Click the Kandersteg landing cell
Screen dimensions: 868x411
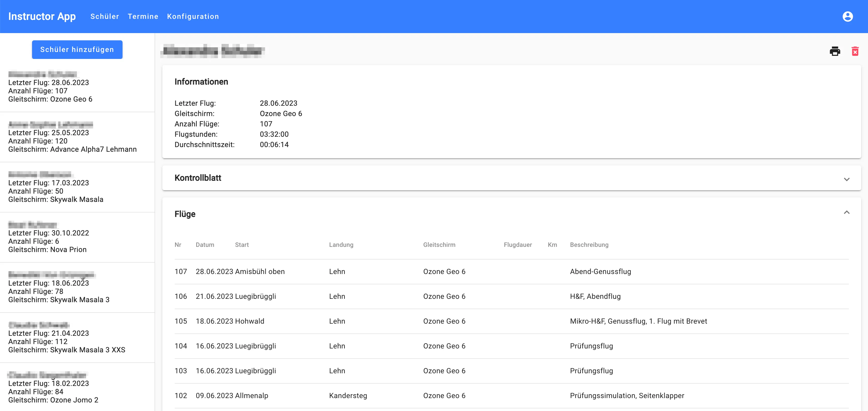point(348,396)
